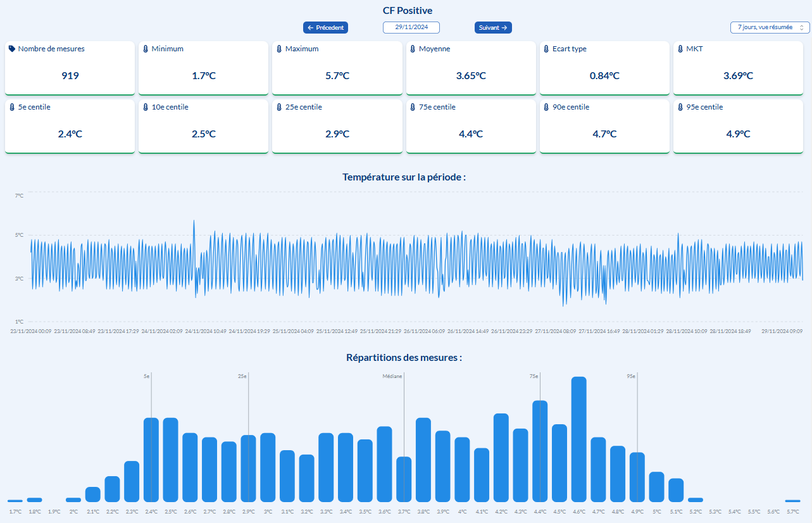812x523 pixels.
Task: Open the '7 jours, vue résumée' dropdown
Action: point(770,27)
